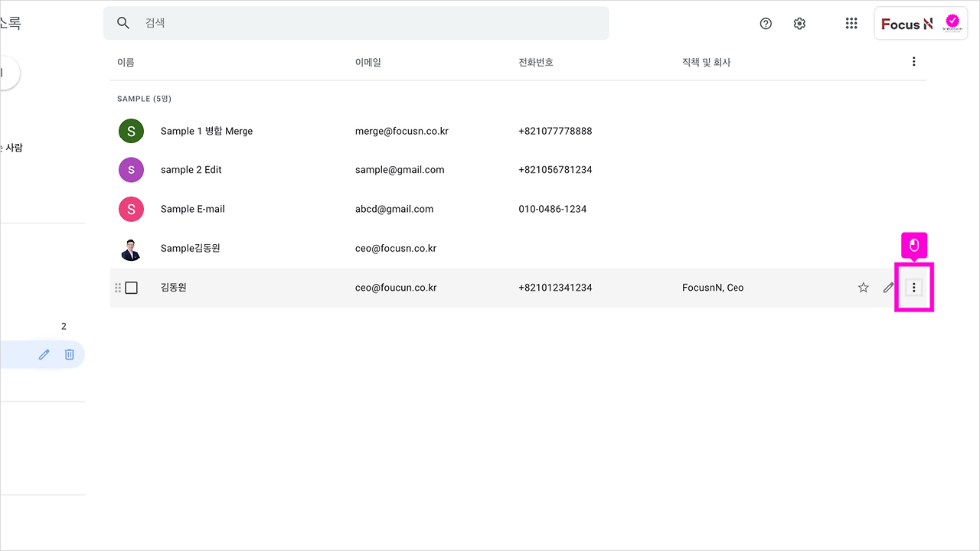Screen dimensions: 980x551
Task: Click phone number +821077778888
Action: (555, 131)
